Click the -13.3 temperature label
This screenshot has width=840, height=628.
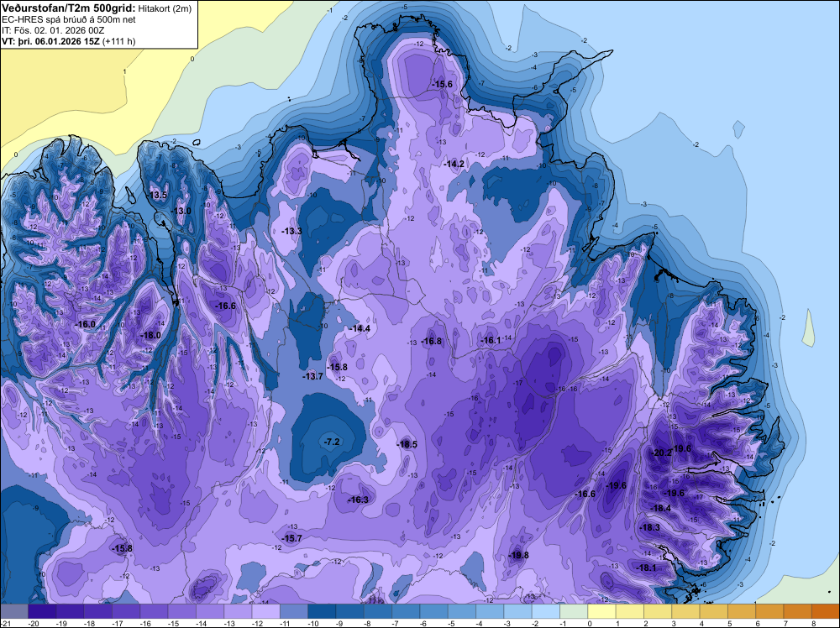(x=292, y=231)
